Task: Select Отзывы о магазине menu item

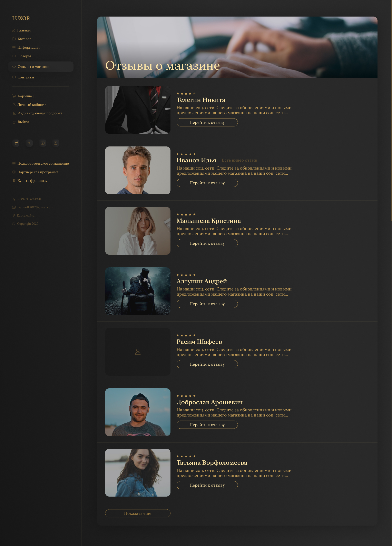Action: 41,66
